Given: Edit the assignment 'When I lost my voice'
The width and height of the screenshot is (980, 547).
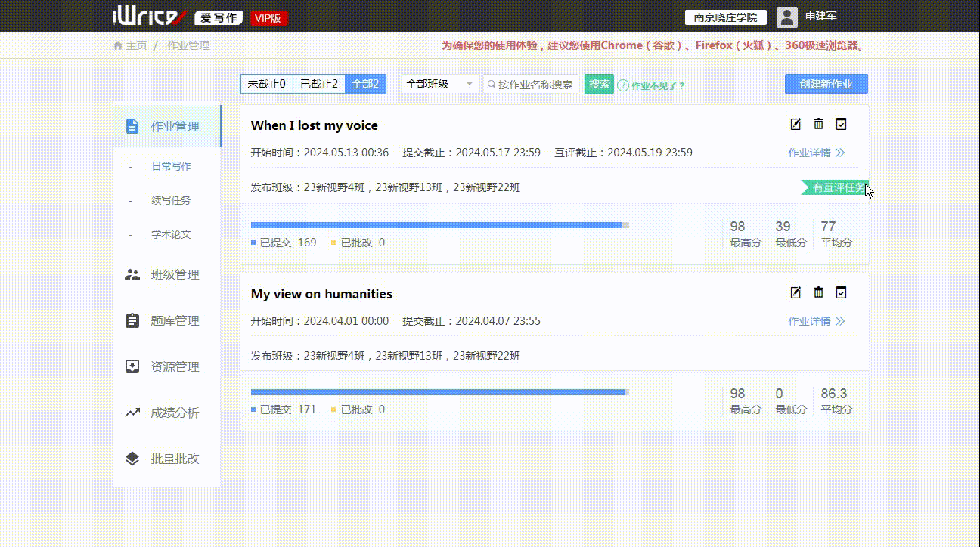Looking at the screenshot, I should click(795, 124).
